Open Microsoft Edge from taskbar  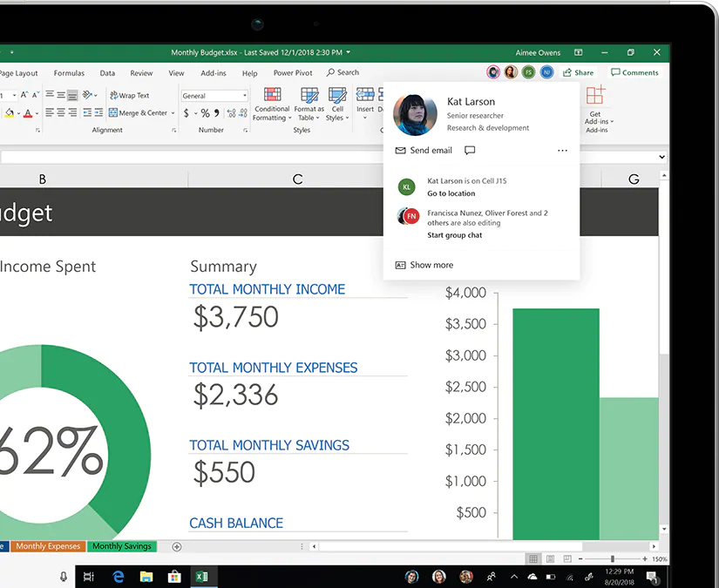(x=118, y=577)
